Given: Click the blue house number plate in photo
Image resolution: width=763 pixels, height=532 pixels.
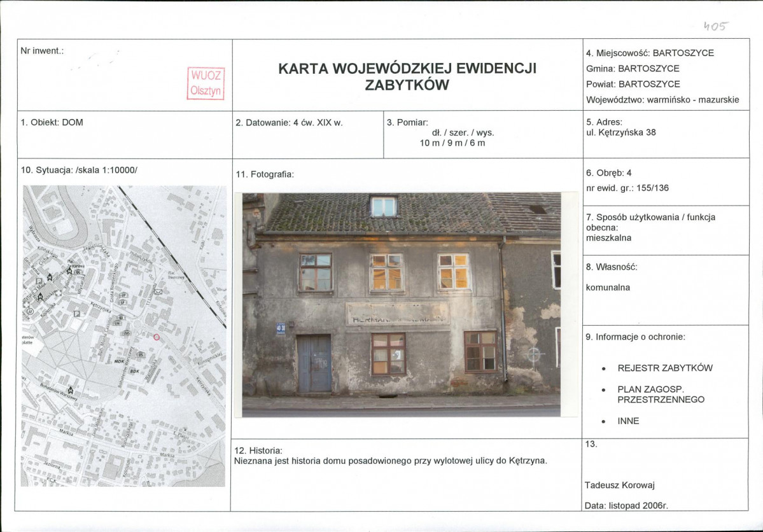Looking at the screenshot, I should pyautogui.click(x=281, y=329).
